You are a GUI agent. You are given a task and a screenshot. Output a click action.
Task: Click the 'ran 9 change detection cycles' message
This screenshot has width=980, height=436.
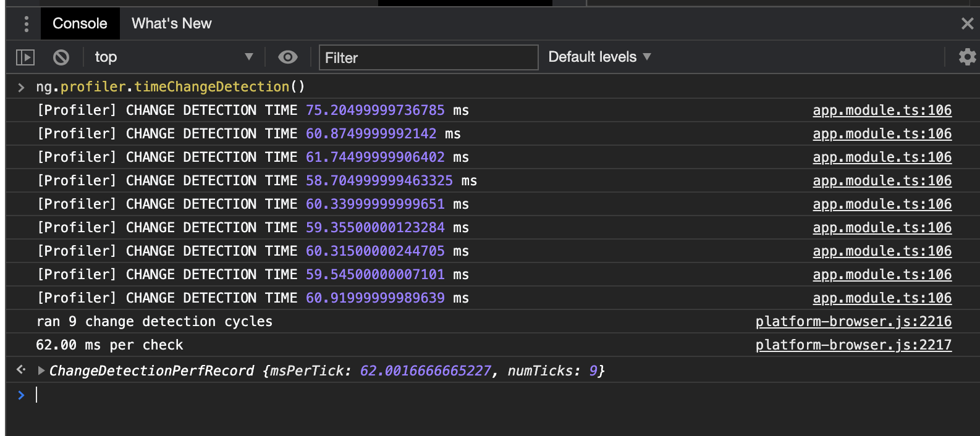(x=154, y=321)
